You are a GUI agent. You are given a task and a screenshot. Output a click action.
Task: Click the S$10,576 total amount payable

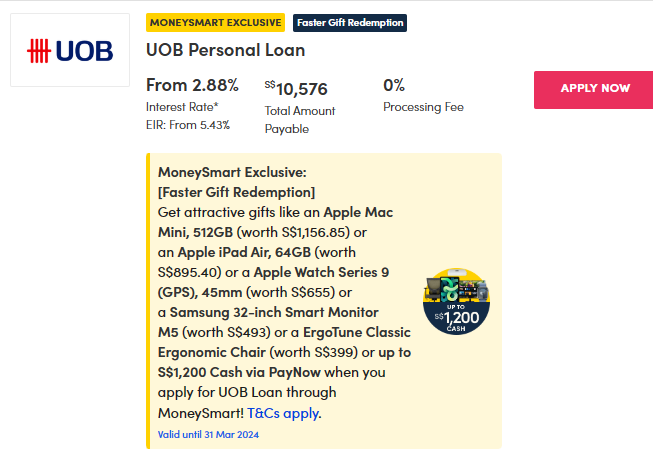point(297,88)
